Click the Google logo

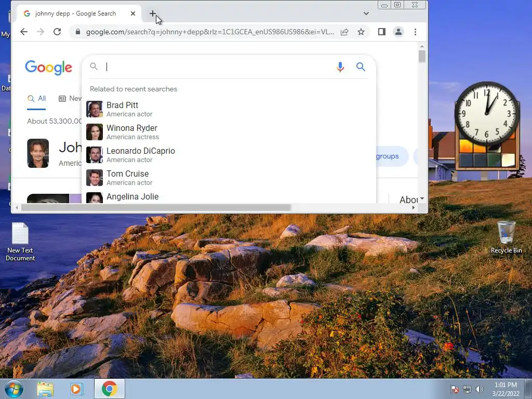(48, 68)
